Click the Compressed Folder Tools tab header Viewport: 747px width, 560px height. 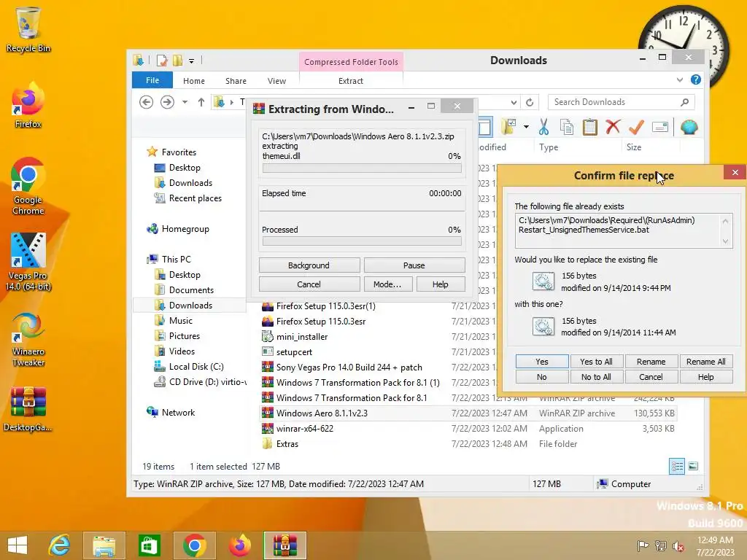pyautogui.click(x=351, y=62)
